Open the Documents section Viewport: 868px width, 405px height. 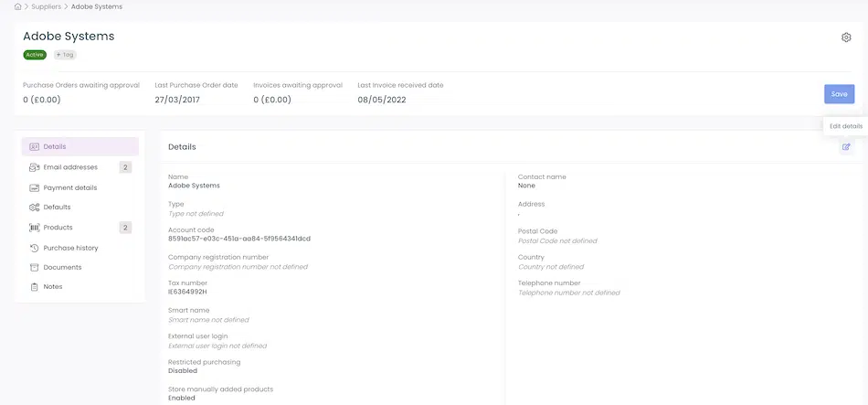coord(80,267)
